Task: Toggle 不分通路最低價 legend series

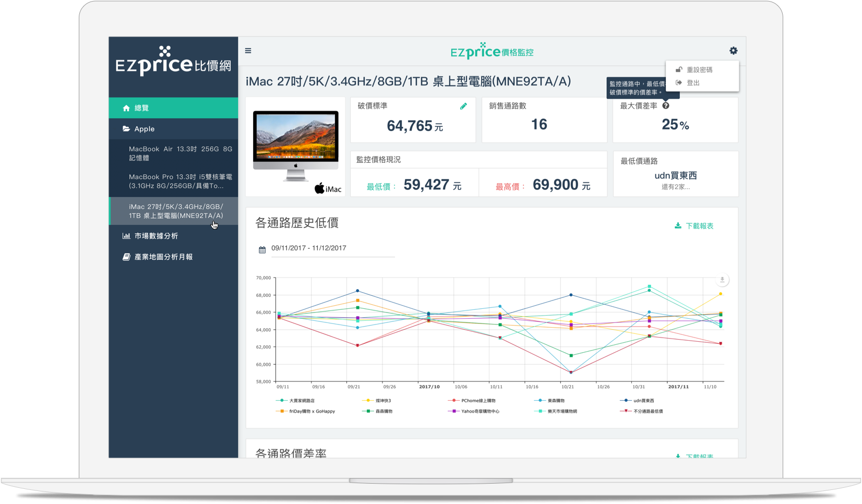Action: (641, 411)
